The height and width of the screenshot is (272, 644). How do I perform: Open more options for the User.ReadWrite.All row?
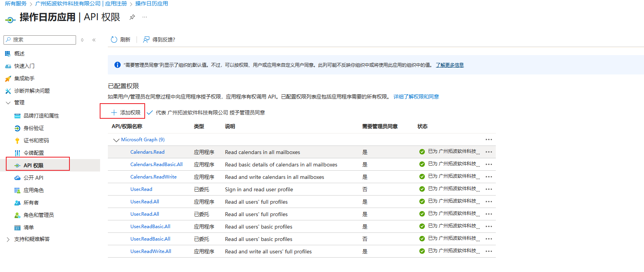[x=488, y=251]
